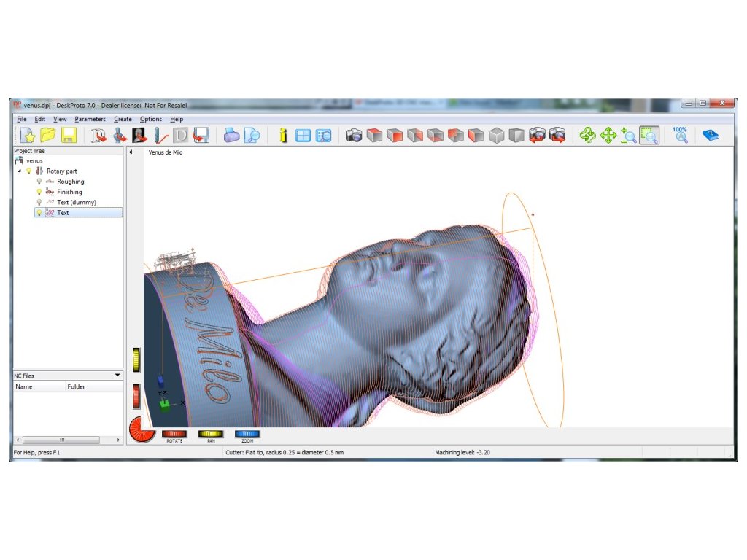Select the dark gray isometric cube icon
The image size is (747, 560).
(516, 136)
